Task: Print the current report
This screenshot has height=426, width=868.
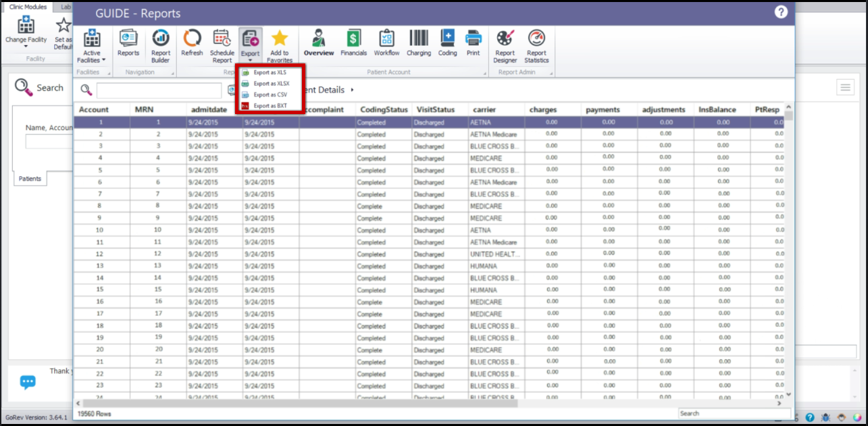Action: [x=474, y=43]
